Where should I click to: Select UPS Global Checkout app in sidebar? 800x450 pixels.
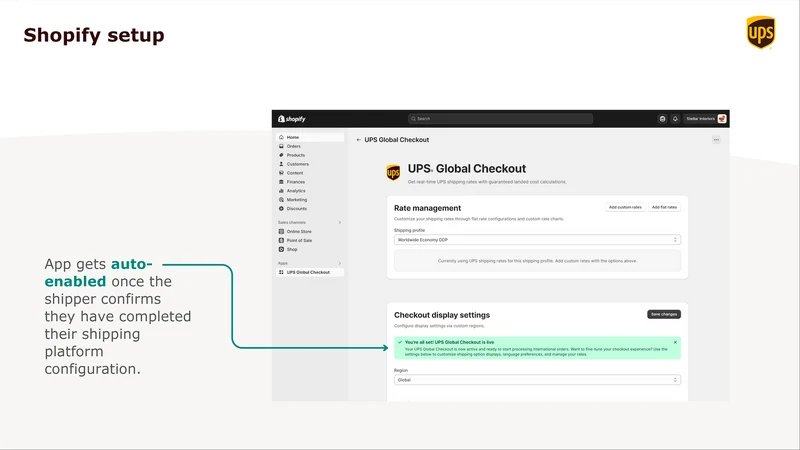(310, 272)
